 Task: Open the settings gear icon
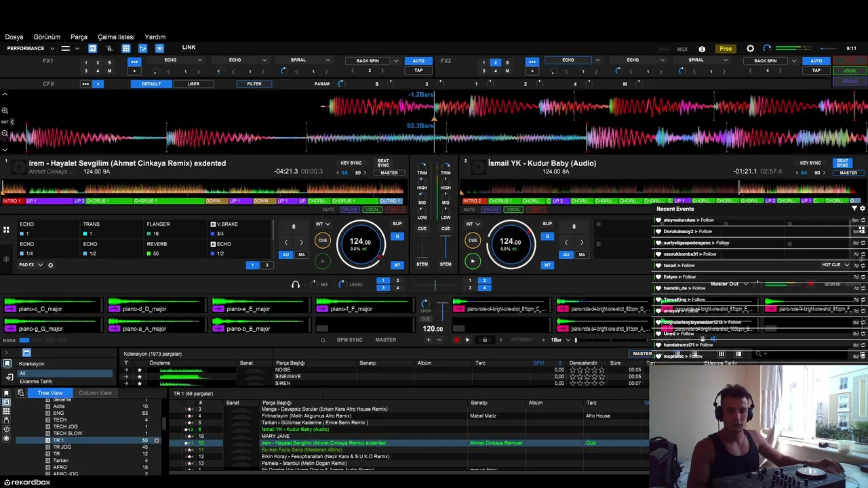point(750,49)
